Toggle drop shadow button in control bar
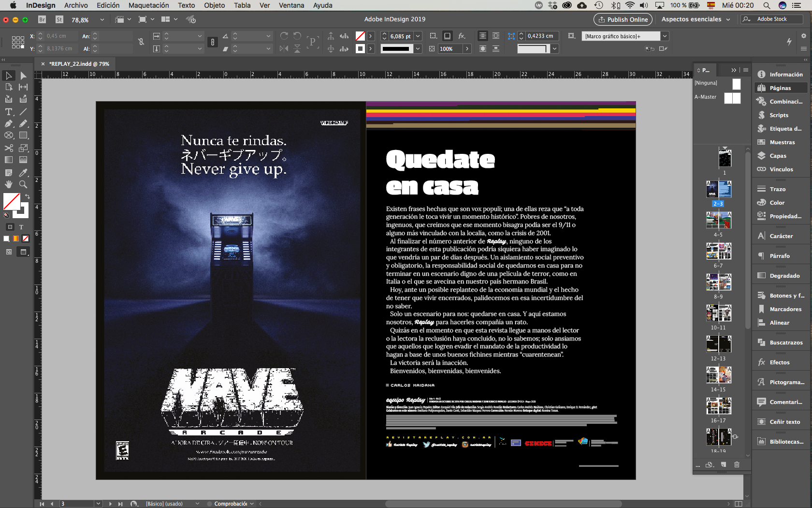This screenshot has height=508, width=812. (447, 36)
